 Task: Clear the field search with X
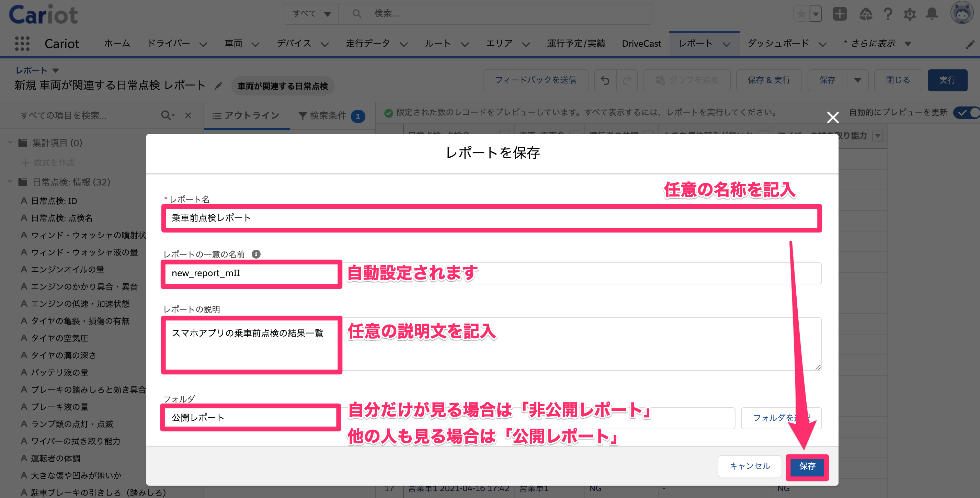[188, 115]
